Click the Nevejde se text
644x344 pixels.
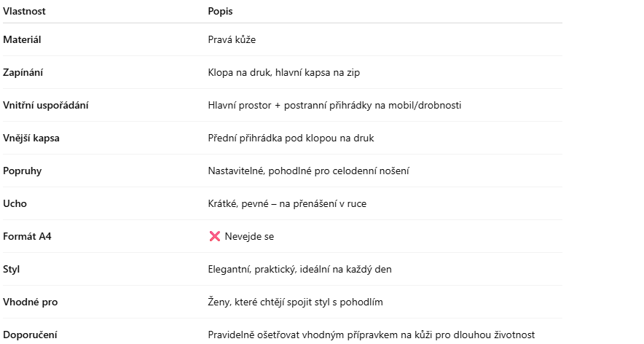click(x=249, y=236)
